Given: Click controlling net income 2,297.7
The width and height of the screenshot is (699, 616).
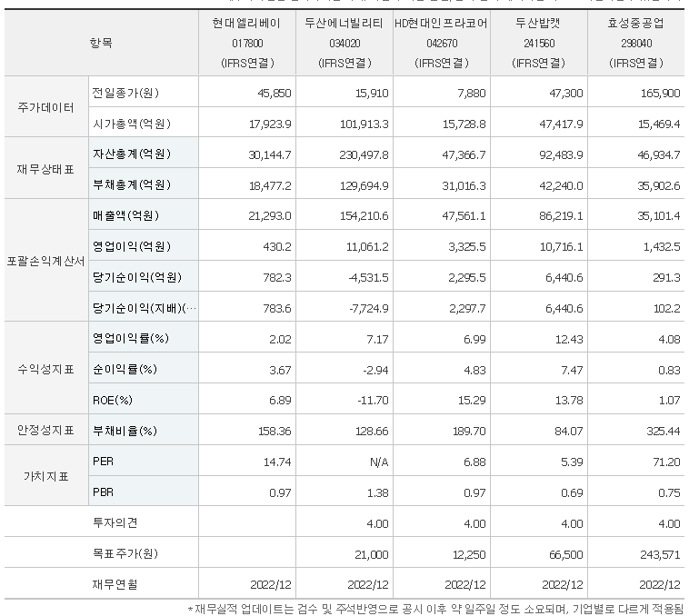Looking at the screenshot, I should click(x=467, y=308).
